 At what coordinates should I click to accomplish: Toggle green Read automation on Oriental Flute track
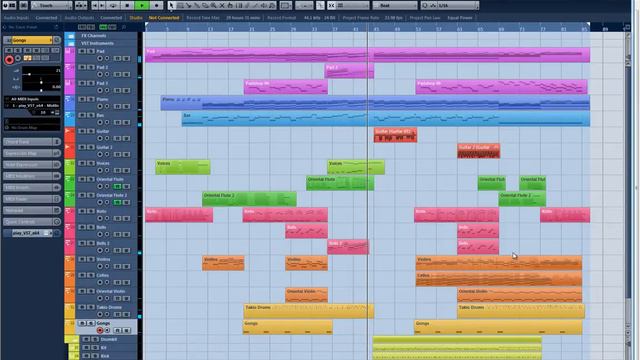pyautogui.click(x=118, y=186)
